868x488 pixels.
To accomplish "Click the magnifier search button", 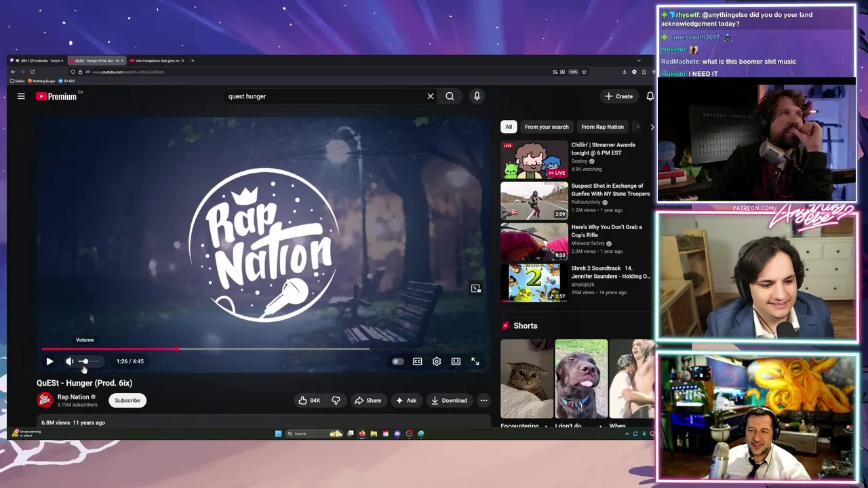I will [x=450, y=96].
